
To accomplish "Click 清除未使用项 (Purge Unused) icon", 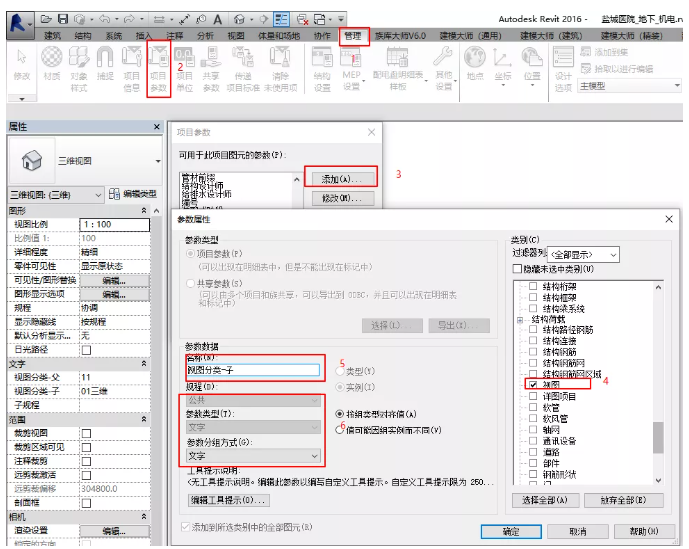I will coord(280,69).
